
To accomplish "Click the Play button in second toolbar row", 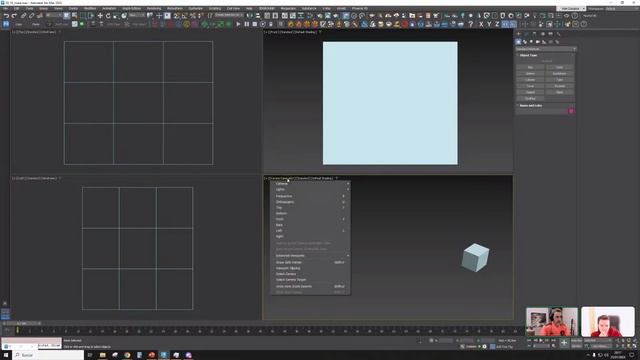I will click(238, 24).
